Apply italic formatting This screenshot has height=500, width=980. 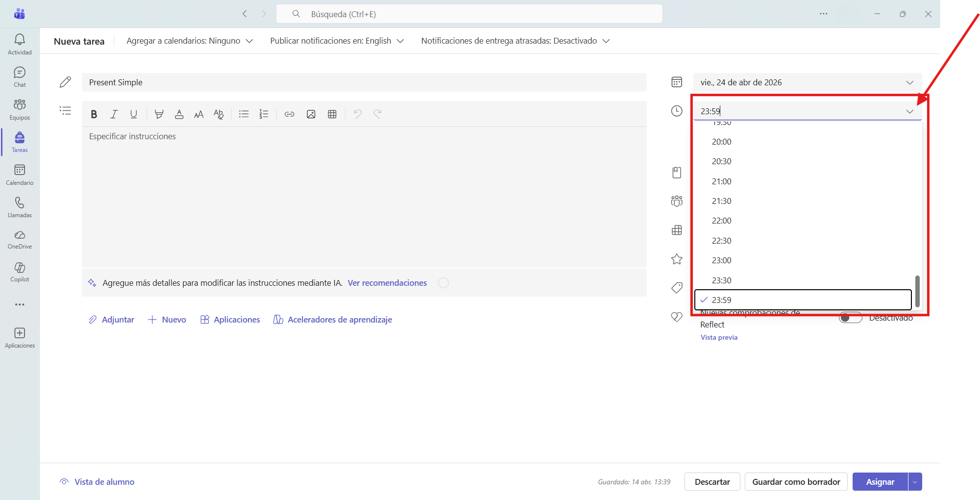tap(114, 114)
